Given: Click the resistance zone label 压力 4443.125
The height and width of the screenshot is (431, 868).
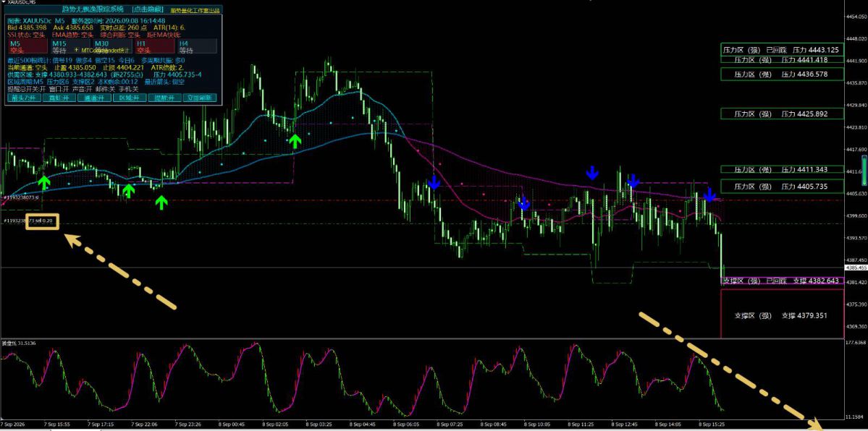Looking at the screenshot, I should pyautogui.click(x=782, y=50).
